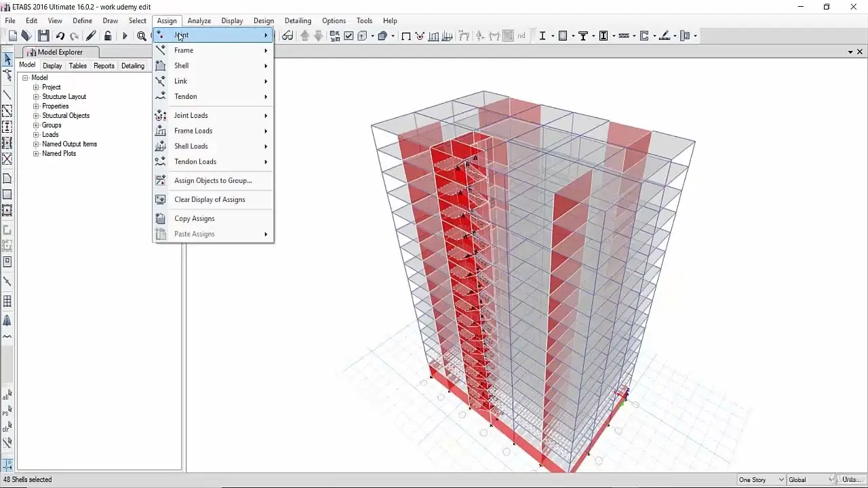
Task: Click the Clear Selection 'clr' icon
Action: (7, 427)
